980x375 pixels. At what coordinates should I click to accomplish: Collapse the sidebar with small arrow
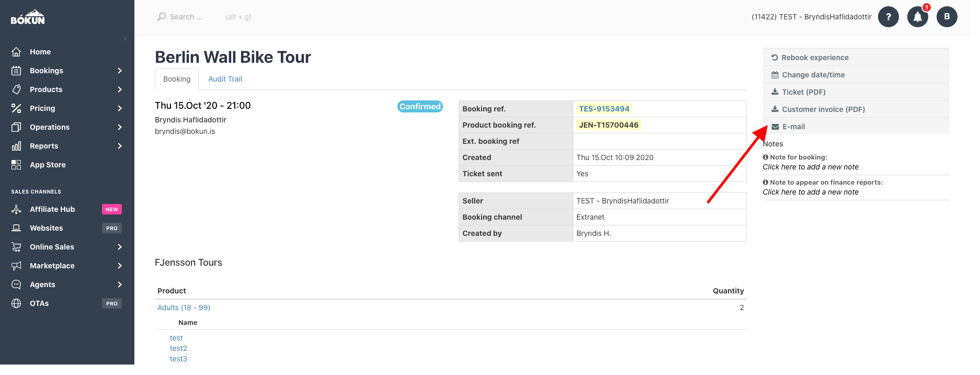point(125,39)
